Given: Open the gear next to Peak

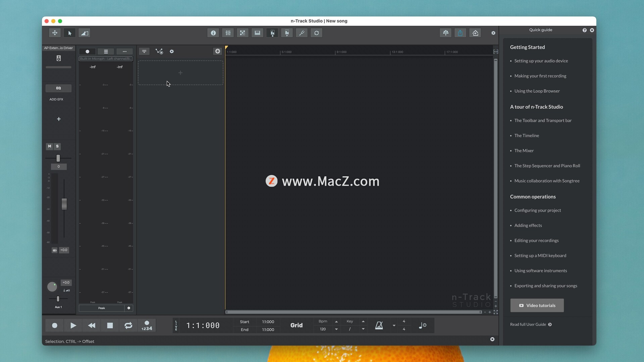Looking at the screenshot, I should [129, 308].
